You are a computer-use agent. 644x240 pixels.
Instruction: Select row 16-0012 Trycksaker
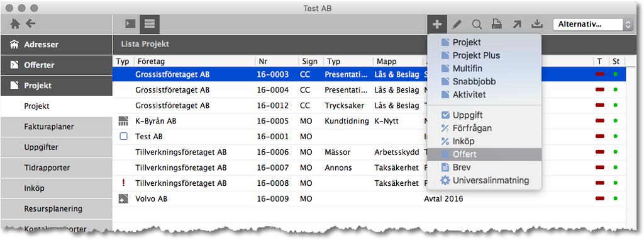pos(369,105)
